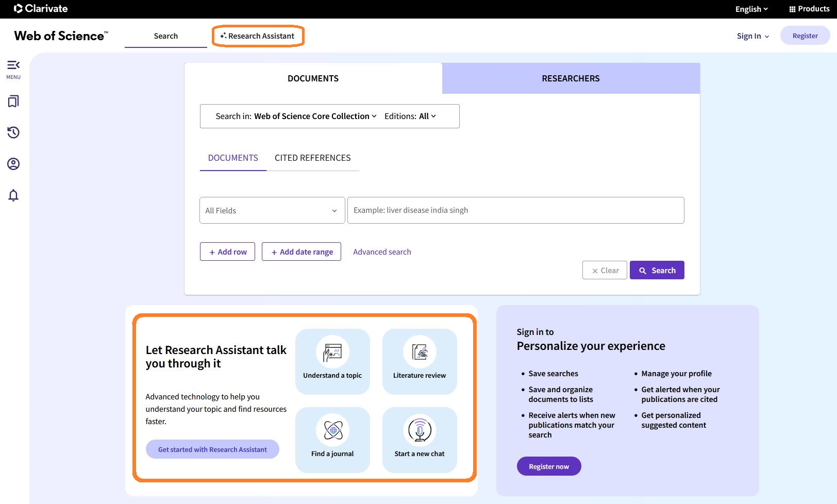Choose the Literature review card

tap(420, 362)
